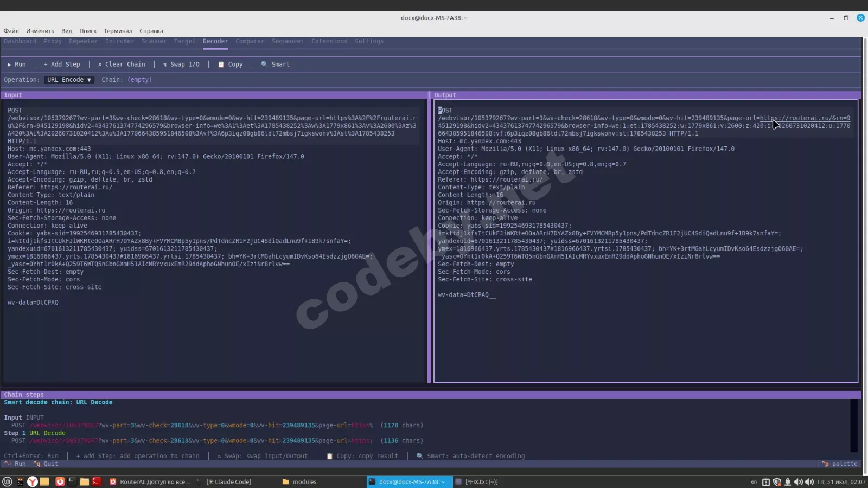868x488 pixels.
Task: Click Quit in the footer bar
Action: point(46,464)
